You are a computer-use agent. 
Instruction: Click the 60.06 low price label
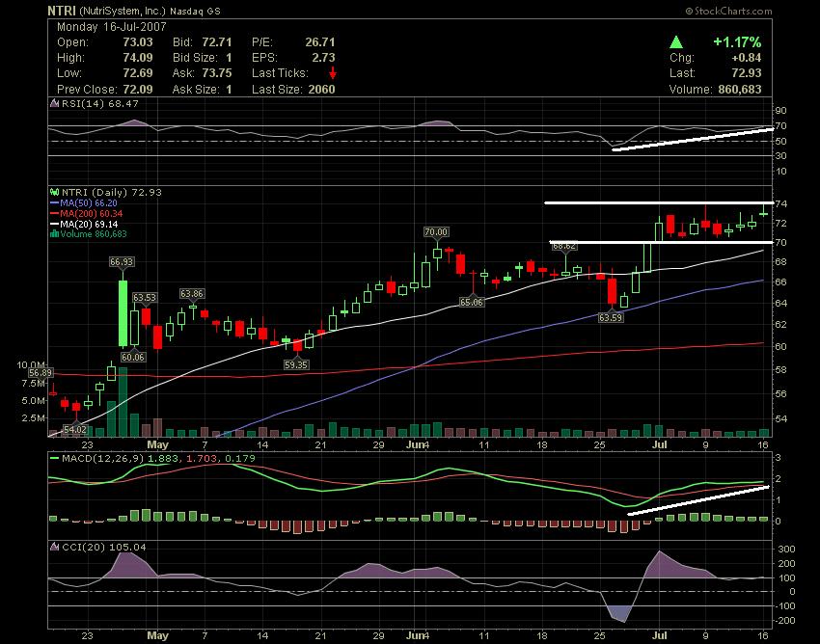133,357
